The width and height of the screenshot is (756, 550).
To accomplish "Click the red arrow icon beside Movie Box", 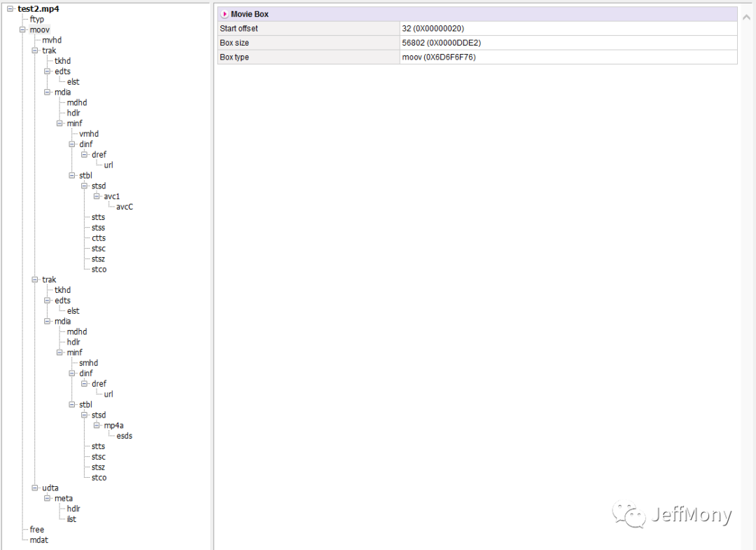I will [225, 14].
